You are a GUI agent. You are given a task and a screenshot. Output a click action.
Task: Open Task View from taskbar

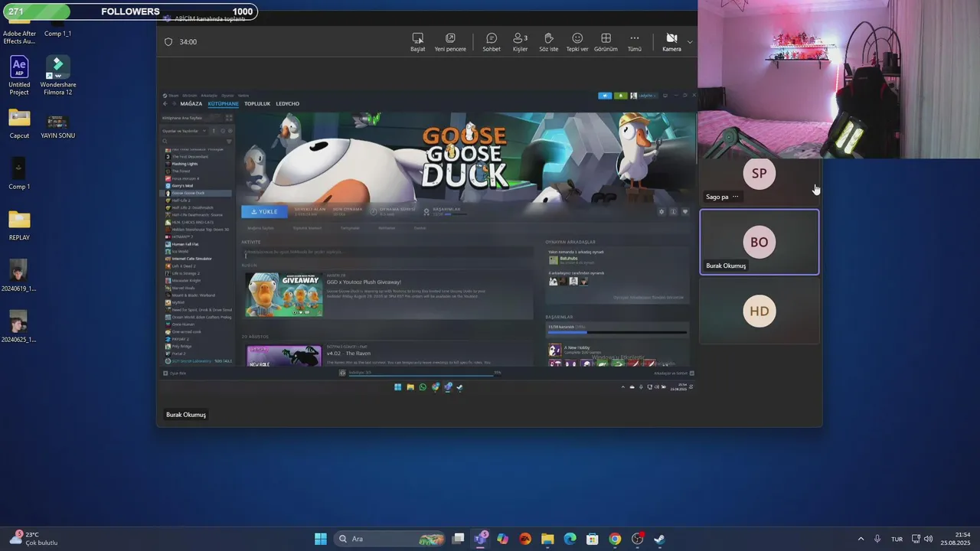(458, 539)
